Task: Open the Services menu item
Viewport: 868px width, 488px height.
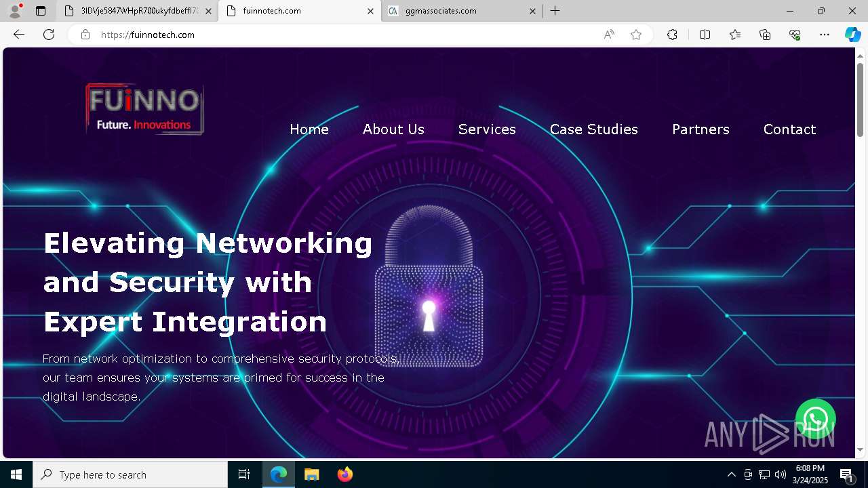Action: (487, 129)
